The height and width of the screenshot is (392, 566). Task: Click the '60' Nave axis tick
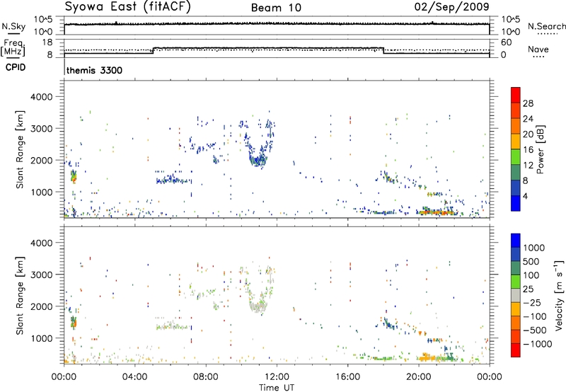[506, 42]
